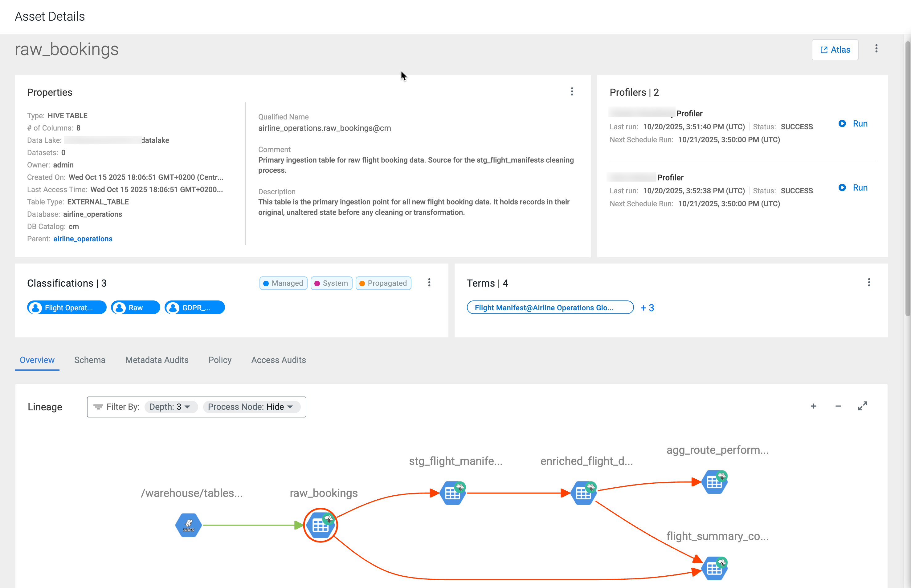
Task: Open the Access Audits tab
Action: click(x=278, y=360)
